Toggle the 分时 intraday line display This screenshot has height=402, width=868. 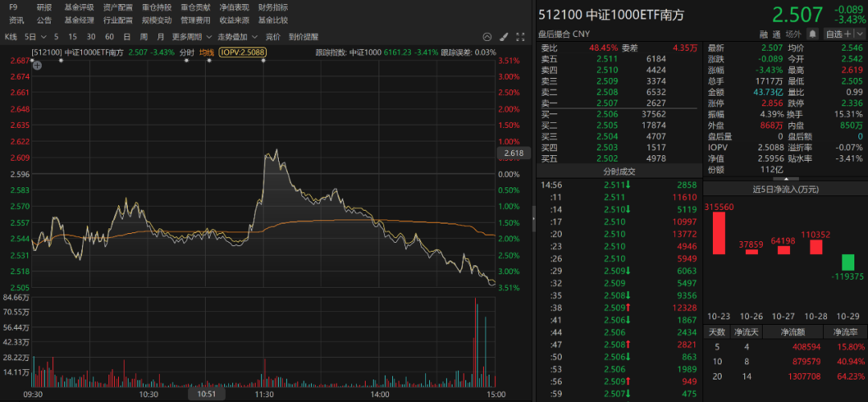pyautogui.click(x=187, y=52)
